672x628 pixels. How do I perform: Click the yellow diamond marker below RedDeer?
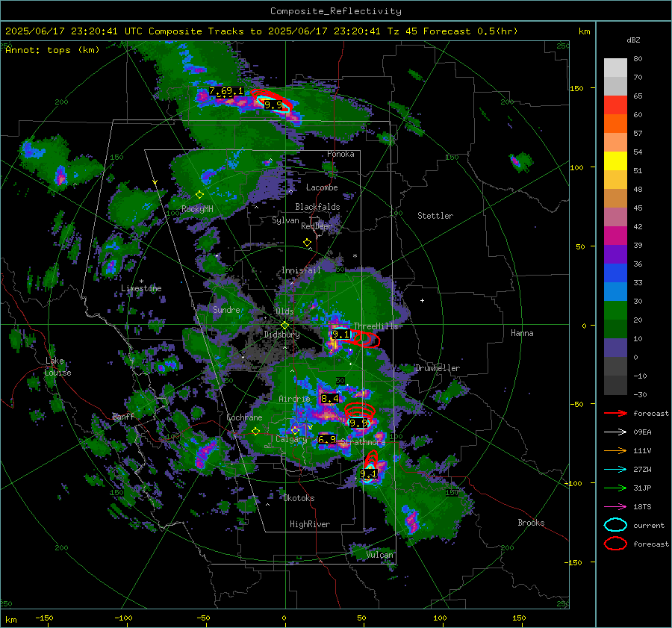307,243
